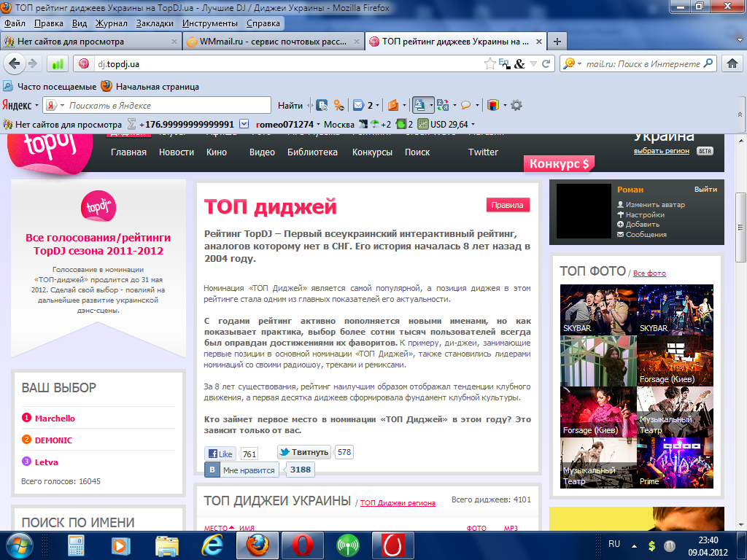Click the green signal bars icon
Viewport: 747px width, 560px height.
click(58, 64)
